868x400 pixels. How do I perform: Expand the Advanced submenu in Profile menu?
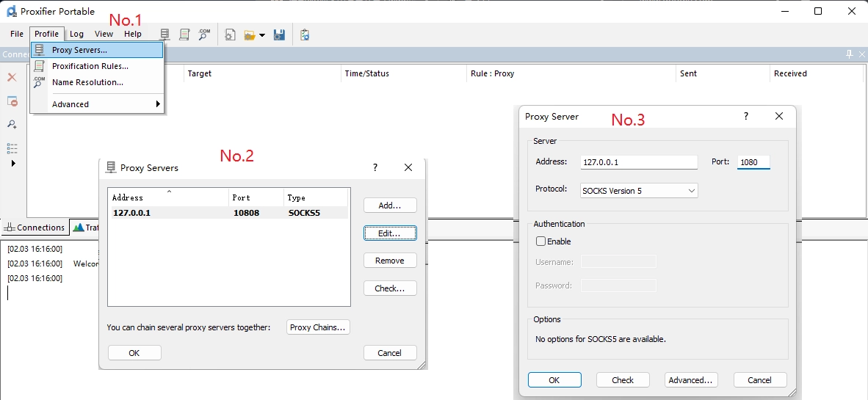97,104
